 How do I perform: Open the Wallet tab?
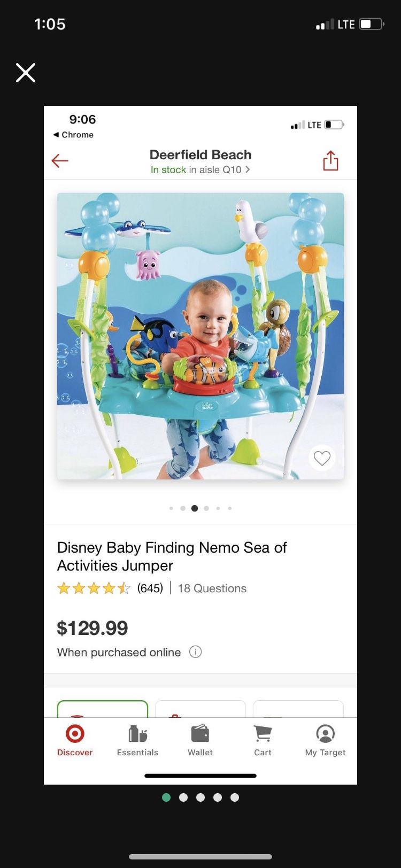click(200, 740)
